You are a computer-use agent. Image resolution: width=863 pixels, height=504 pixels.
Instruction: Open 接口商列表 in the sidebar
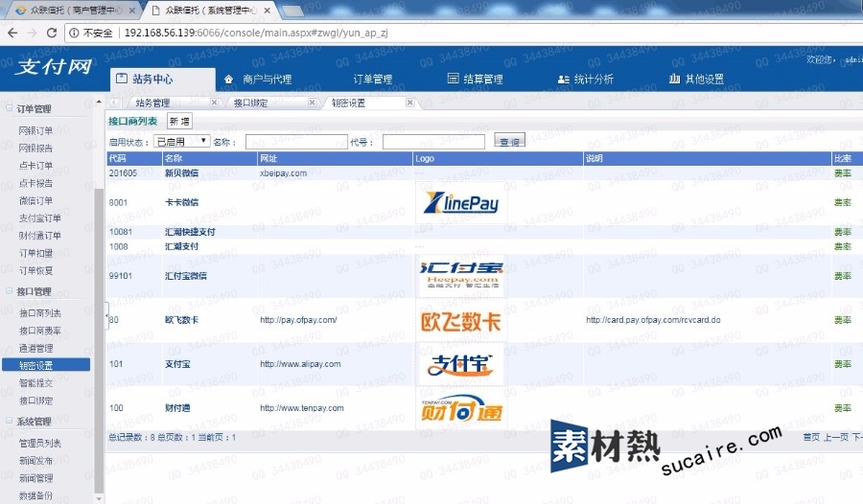point(40,313)
